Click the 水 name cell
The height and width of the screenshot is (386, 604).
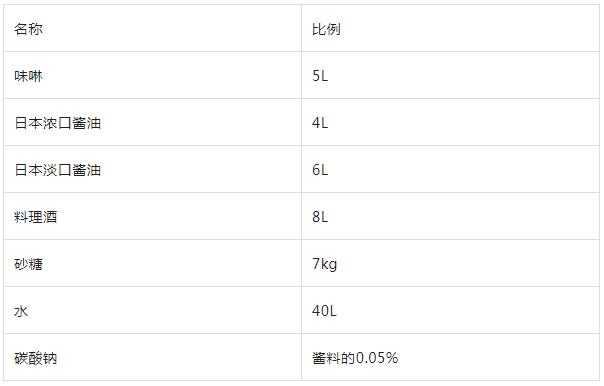(x=153, y=310)
